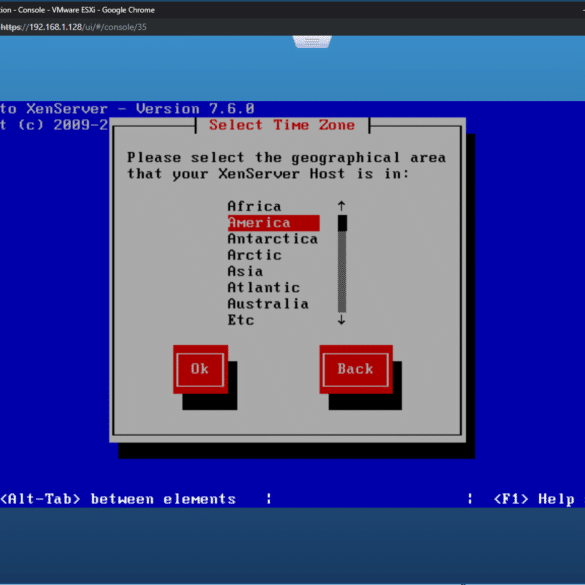The width and height of the screenshot is (585, 585).
Task: Choose Antarctica from the area list
Action: pyautogui.click(x=273, y=239)
